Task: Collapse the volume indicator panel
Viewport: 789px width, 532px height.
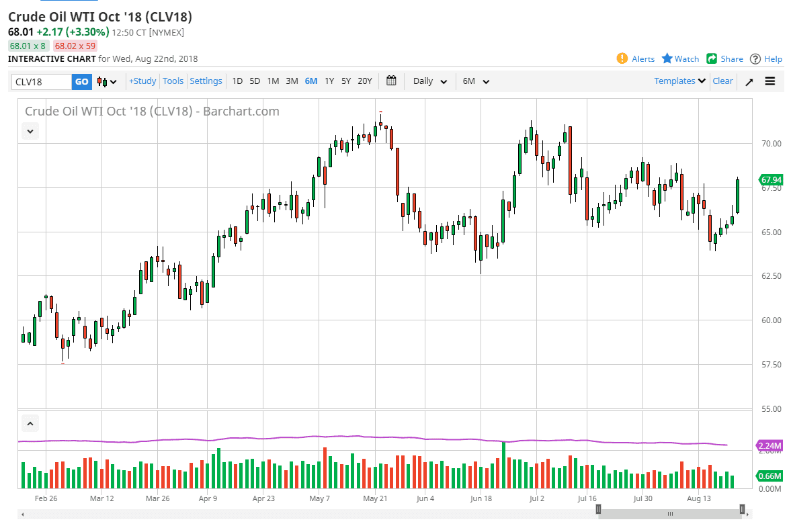Action: (x=30, y=423)
